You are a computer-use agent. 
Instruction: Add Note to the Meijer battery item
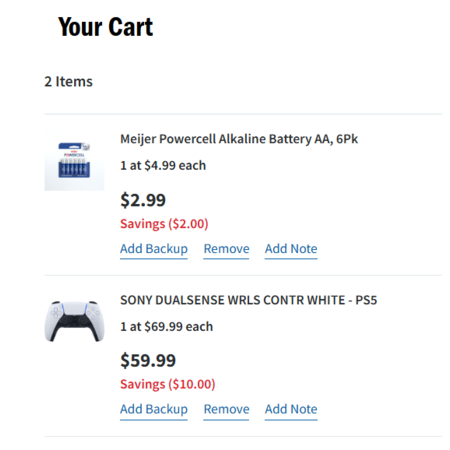pos(291,249)
